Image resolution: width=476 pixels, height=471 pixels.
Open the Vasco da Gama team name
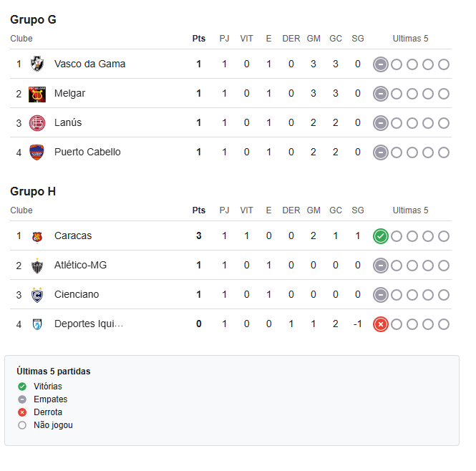89,64
